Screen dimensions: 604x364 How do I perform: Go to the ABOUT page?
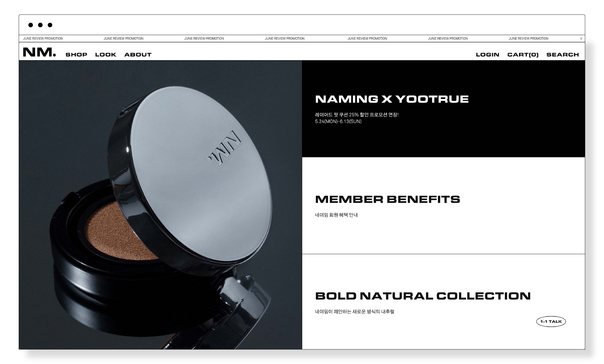[x=138, y=55]
